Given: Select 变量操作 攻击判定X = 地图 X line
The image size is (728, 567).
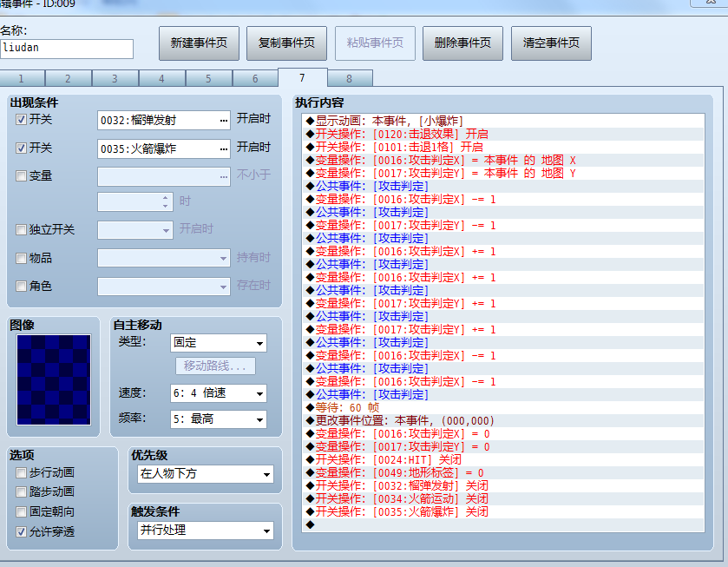Looking at the screenshot, I should coord(503,161).
